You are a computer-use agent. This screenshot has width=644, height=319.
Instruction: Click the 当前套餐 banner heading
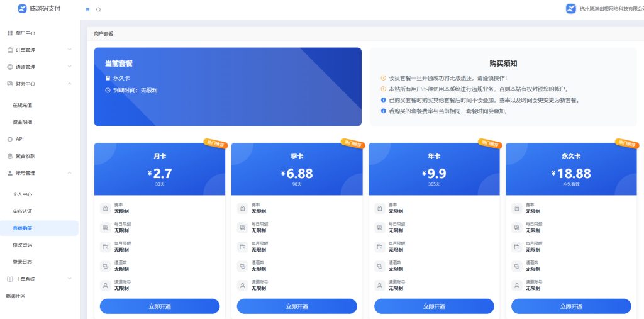(x=119, y=64)
